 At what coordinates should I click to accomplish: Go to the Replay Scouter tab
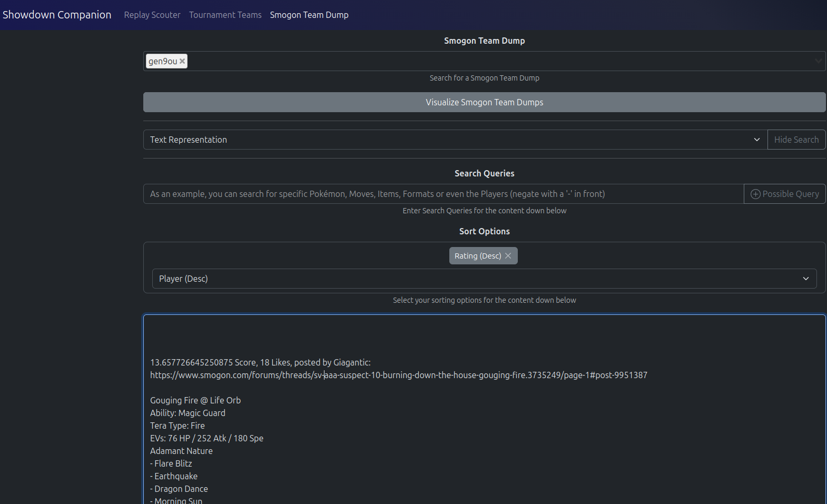[x=152, y=15]
